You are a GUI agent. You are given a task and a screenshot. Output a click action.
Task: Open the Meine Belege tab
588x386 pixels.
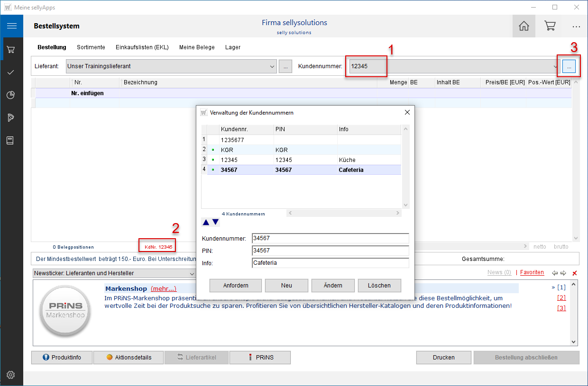pos(197,47)
